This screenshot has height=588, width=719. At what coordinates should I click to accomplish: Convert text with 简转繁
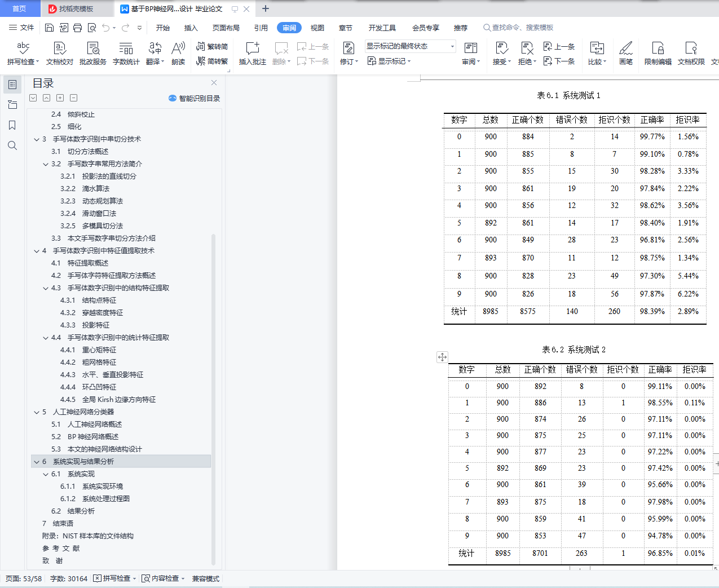pos(212,61)
